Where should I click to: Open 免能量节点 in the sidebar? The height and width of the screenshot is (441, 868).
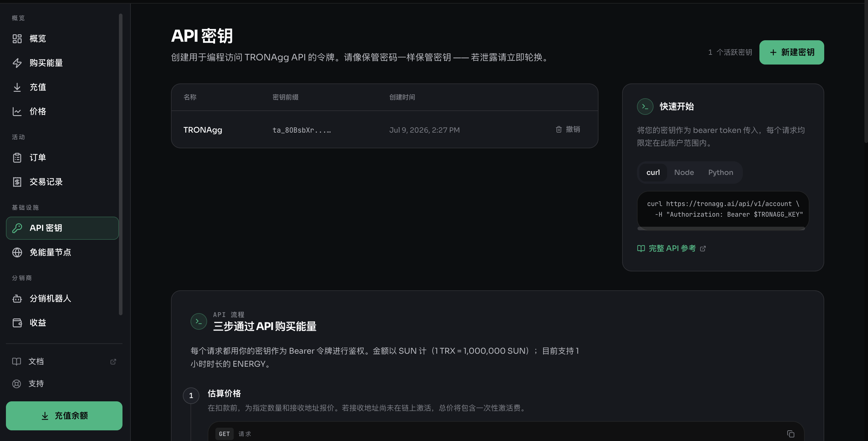click(62, 252)
